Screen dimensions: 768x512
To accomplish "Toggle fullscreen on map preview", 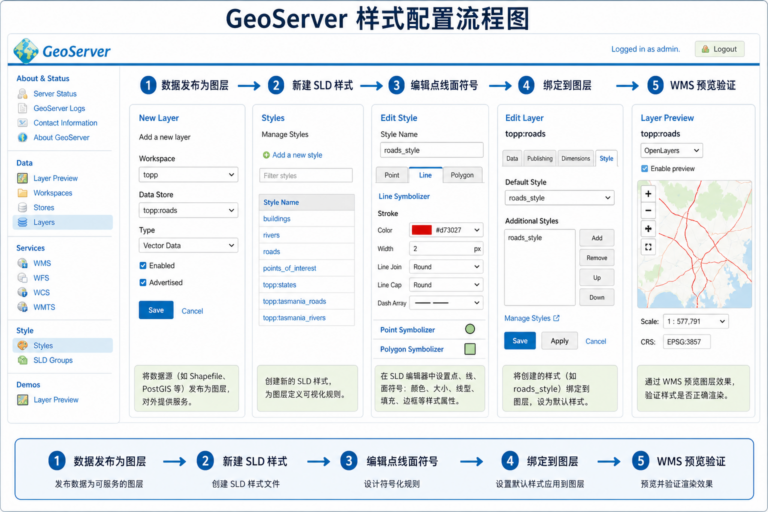I will 648,247.
